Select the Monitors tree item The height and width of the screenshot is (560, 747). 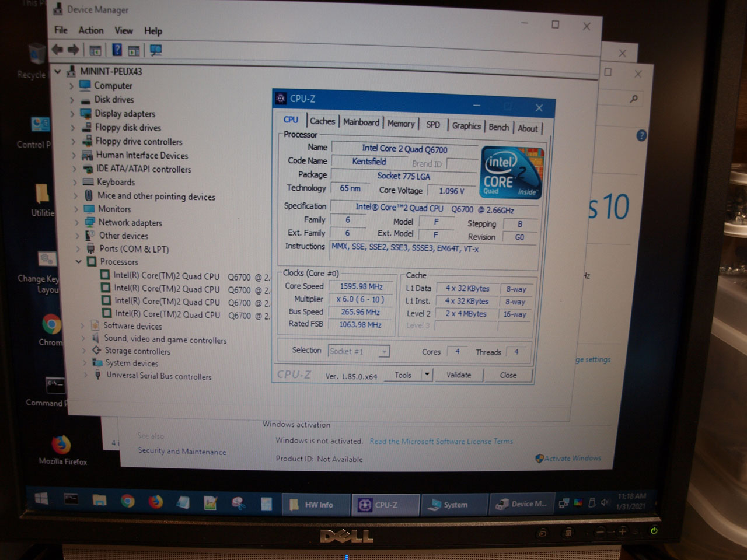114,209
